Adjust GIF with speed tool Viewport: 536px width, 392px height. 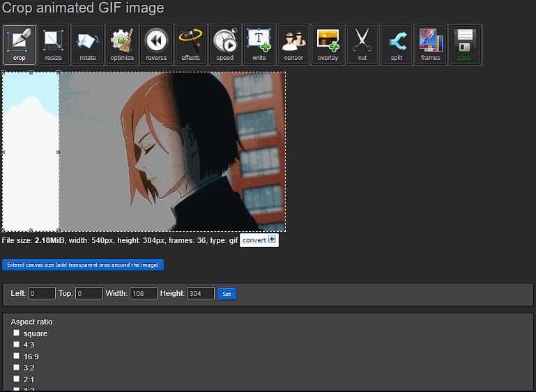click(x=224, y=45)
